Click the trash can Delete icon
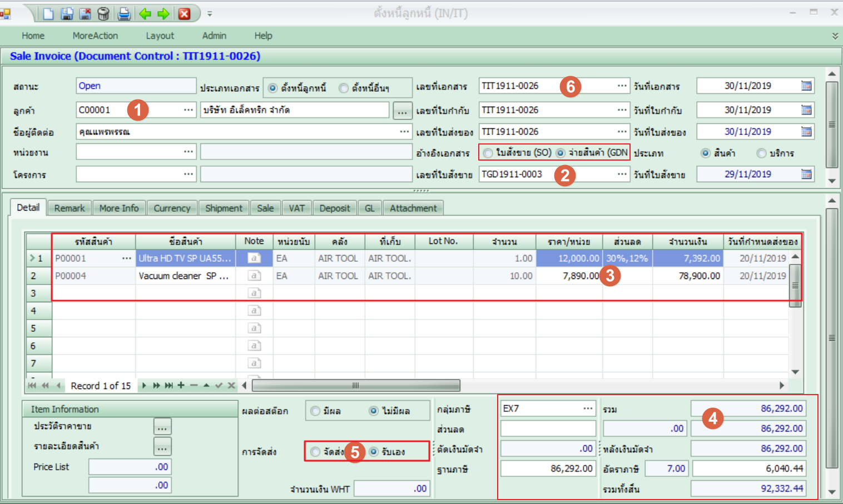Screen dimensions: 843x504 103,13
